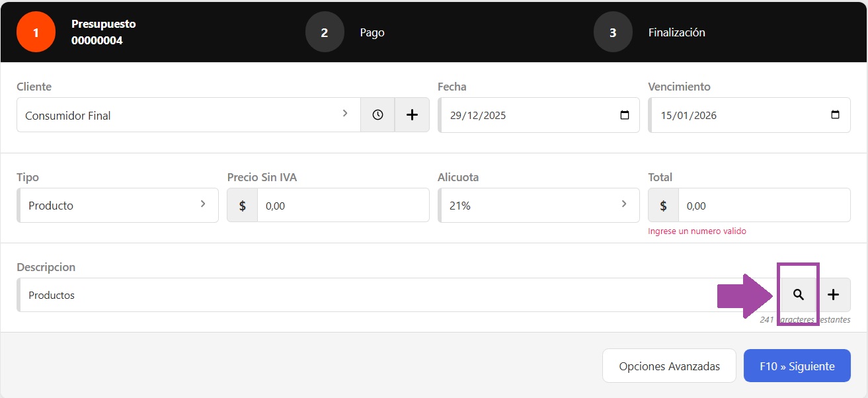The width and height of the screenshot is (868, 398).
Task: Click the dollar sign beside Precio Sin IVA
Action: pyautogui.click(x=243, y=206)
